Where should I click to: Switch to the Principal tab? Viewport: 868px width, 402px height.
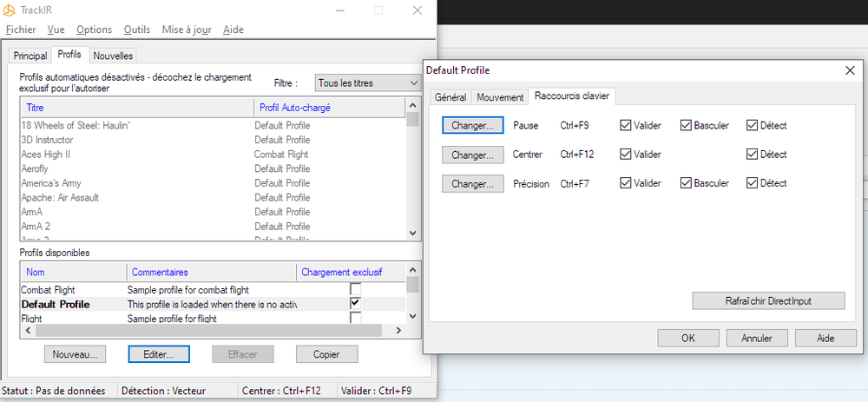click(30, 56)
